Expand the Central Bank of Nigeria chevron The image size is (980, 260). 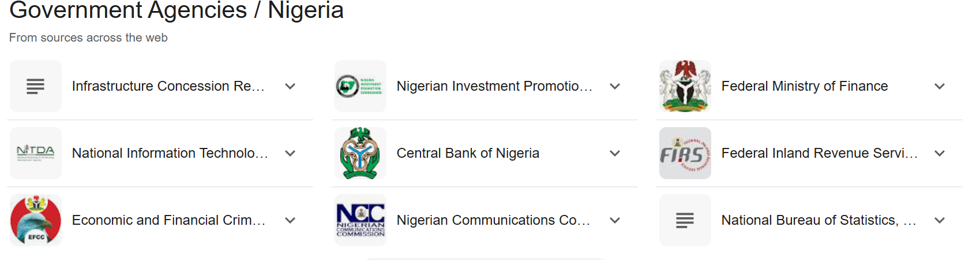[x=615, y=153]
